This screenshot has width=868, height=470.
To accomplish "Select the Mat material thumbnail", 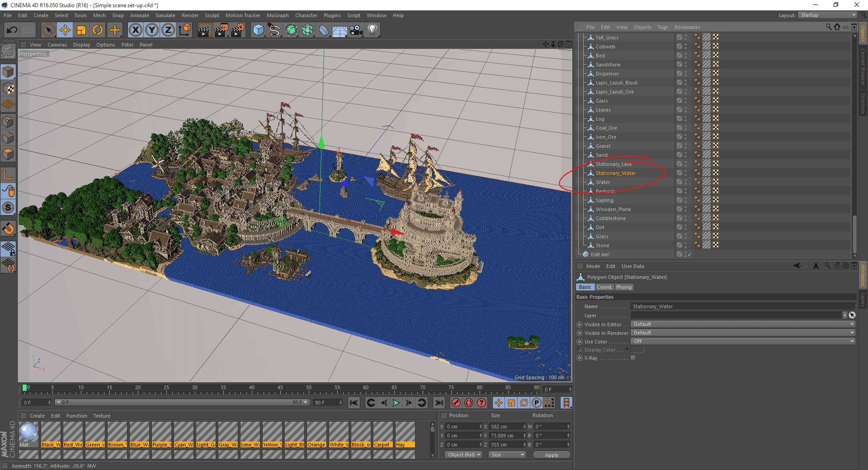I will 28,432.
